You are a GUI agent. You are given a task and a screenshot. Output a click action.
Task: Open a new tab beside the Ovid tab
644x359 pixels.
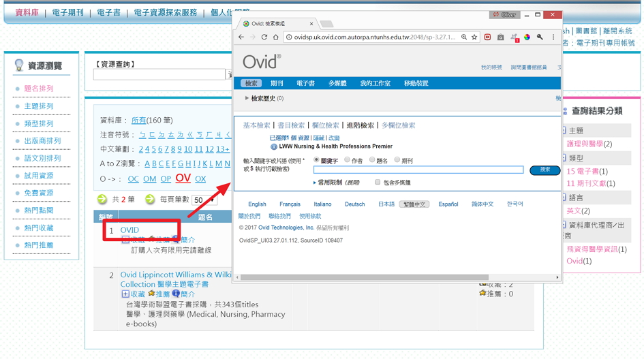coord(327,24)
